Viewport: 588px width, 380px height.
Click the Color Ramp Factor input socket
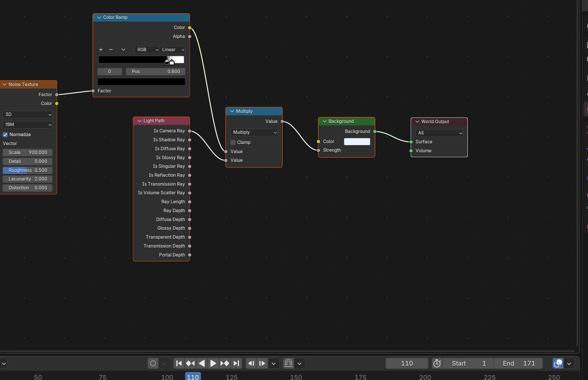tap(93, 91)
